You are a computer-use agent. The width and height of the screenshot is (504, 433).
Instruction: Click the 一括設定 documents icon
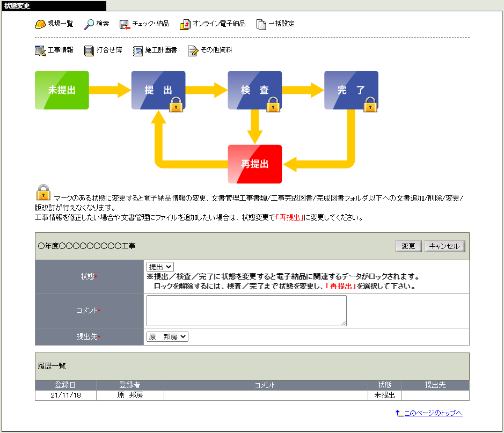tap(261, 25)
